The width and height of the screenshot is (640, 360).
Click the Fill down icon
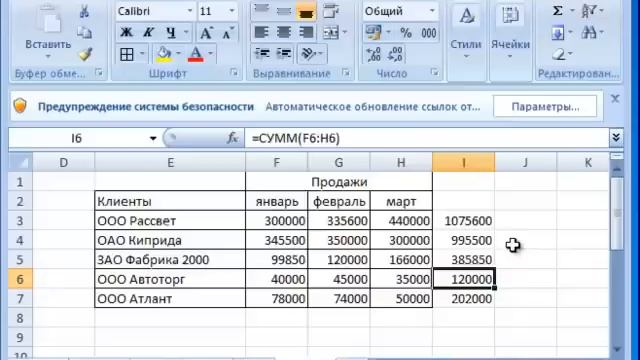coord(557,32)
